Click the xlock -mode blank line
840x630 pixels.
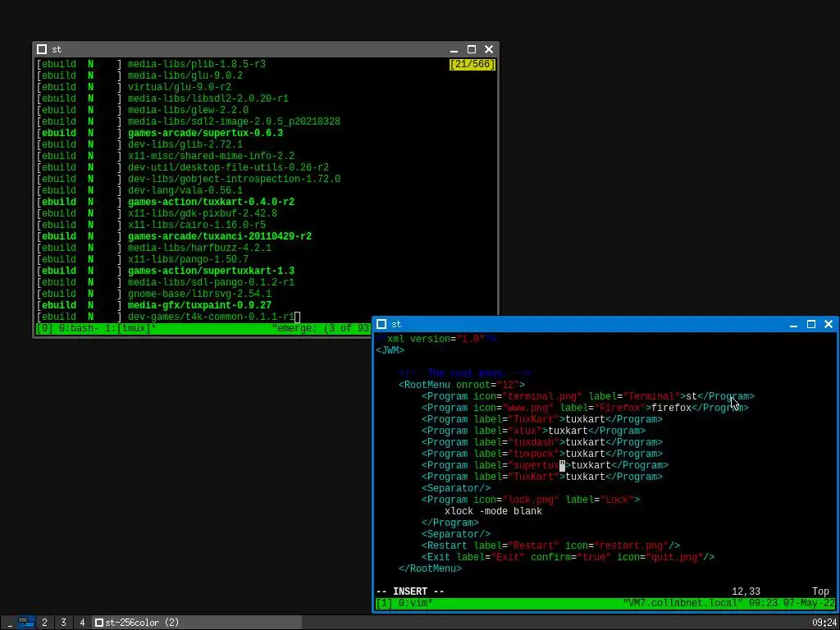point(493,511)
